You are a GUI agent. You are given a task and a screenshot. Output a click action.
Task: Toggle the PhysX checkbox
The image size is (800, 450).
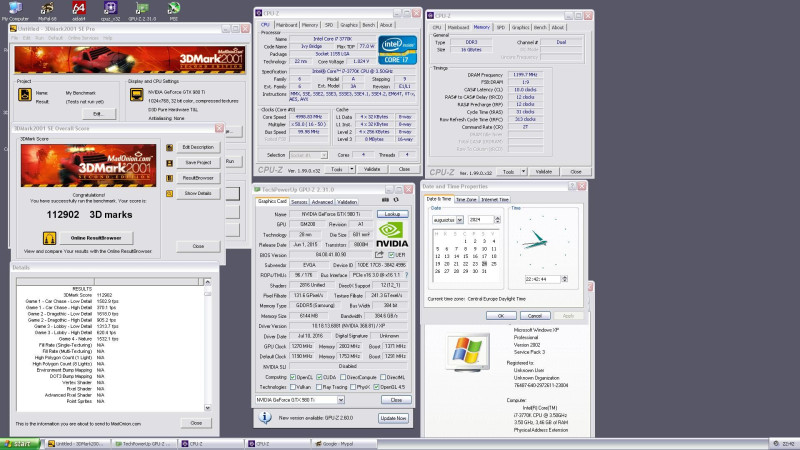353,387
